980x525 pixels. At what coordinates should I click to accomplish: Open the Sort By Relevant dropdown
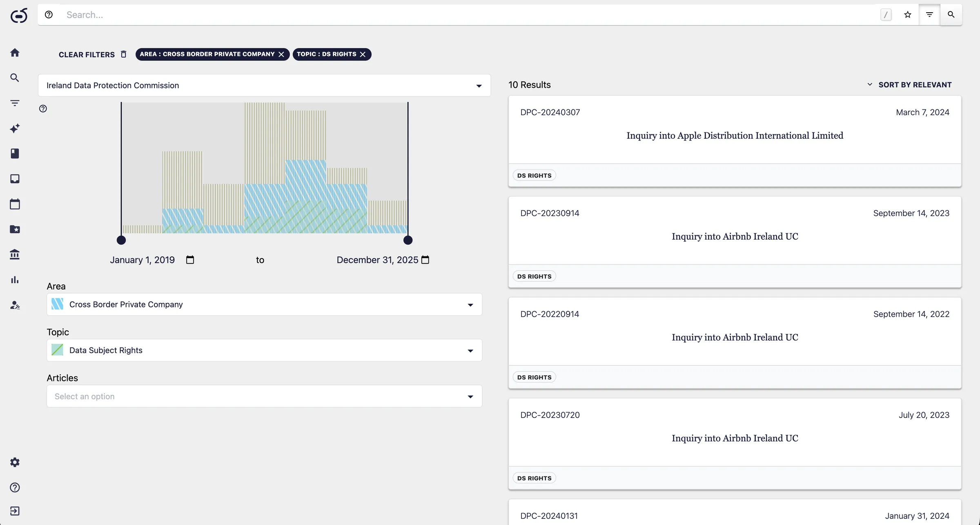pyautogui.click(x=909, y=85)
